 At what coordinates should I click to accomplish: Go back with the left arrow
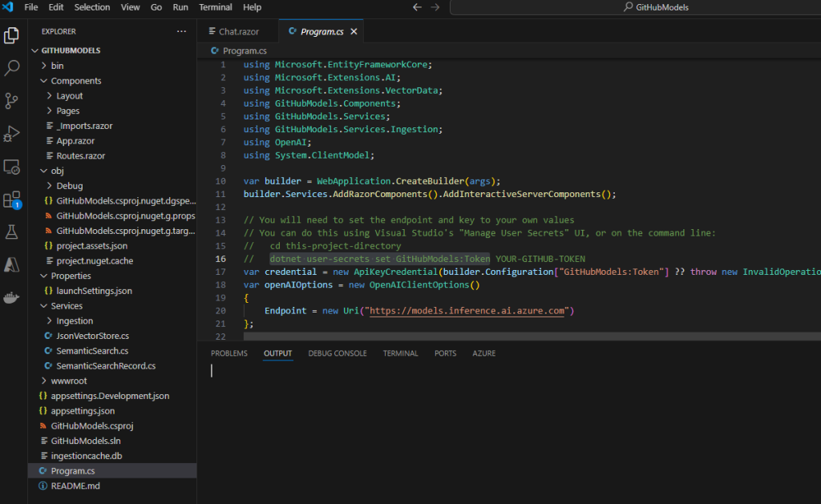tap(417, 7)
